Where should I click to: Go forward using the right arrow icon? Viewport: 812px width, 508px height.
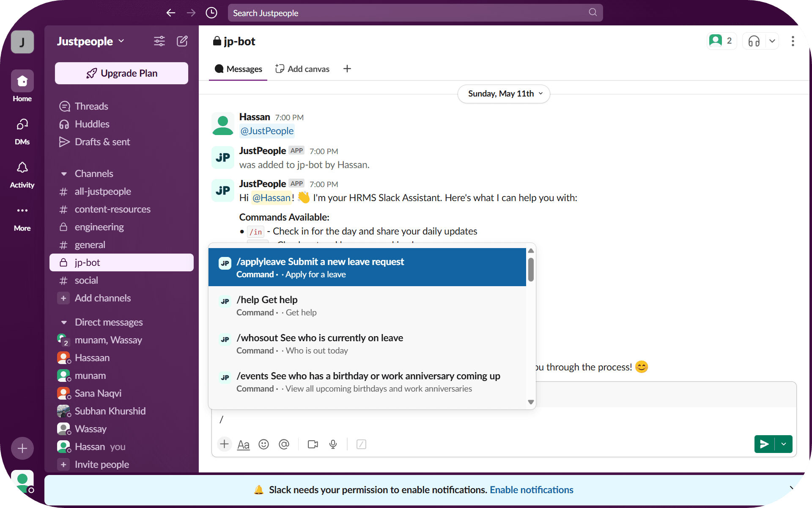[191, 13]
